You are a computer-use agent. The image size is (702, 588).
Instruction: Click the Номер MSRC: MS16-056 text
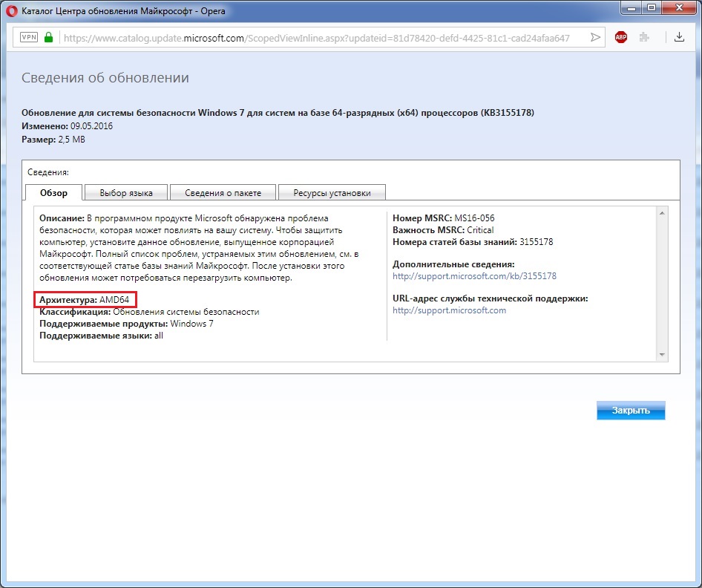[444, 218]
